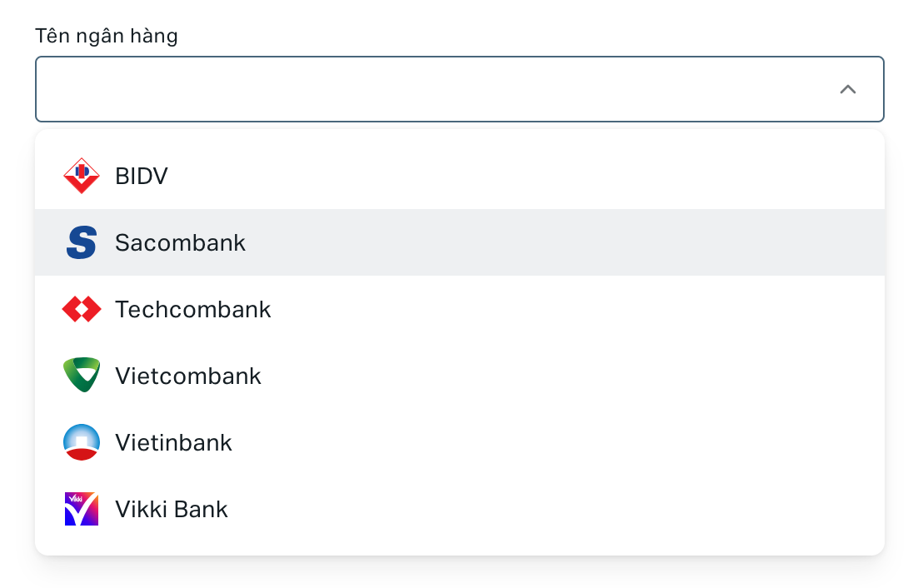Click the "Tên ngân hàng" field label
Screen dimensions: 918x588
pos(107,36)
